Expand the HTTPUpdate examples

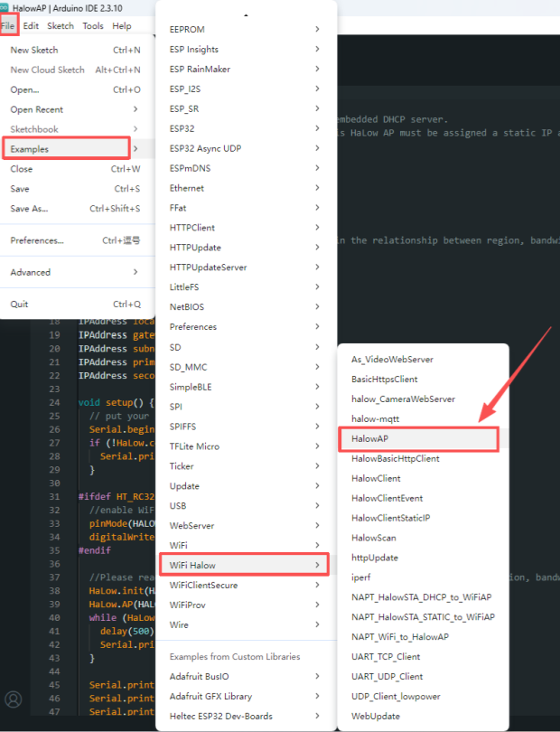[x=246, y=248]
